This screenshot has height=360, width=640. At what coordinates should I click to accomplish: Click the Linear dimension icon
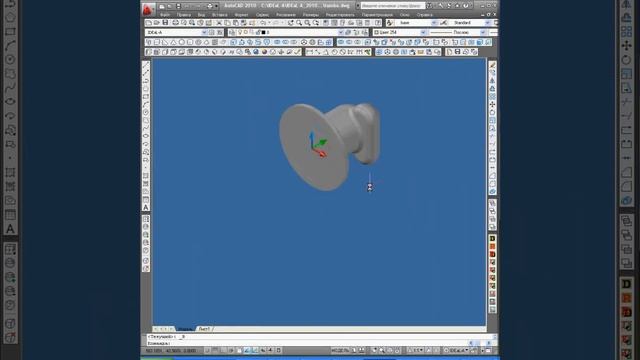pyautogui.click(x=310, y=52)
